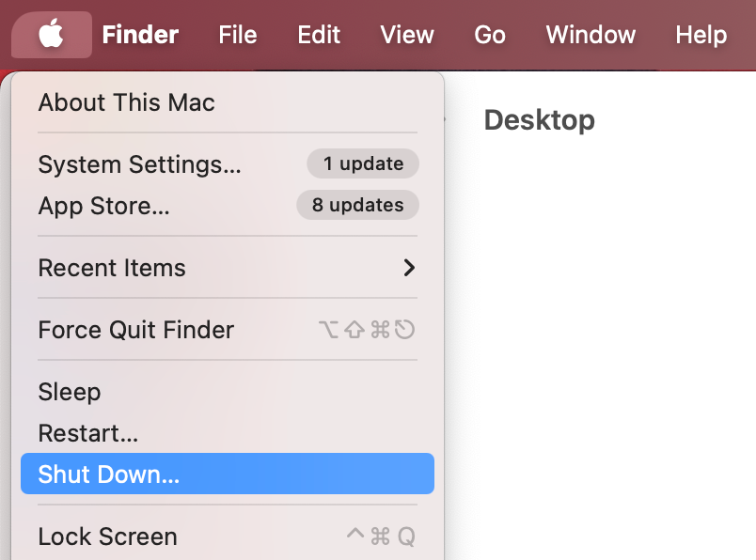
Task: Expand the Recent Items submenu
Action: (x=112, y=268)
